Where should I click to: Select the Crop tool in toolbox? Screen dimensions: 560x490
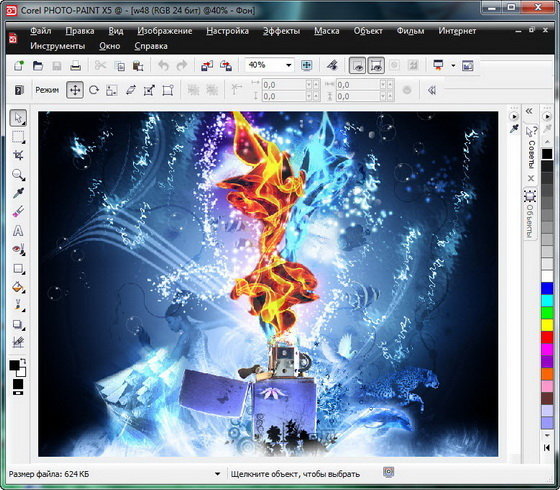tap(18, 155)
